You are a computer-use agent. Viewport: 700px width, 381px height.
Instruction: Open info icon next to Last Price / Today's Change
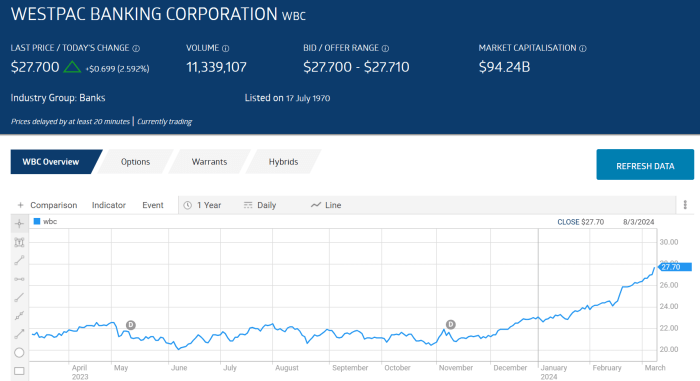(136, 48)
